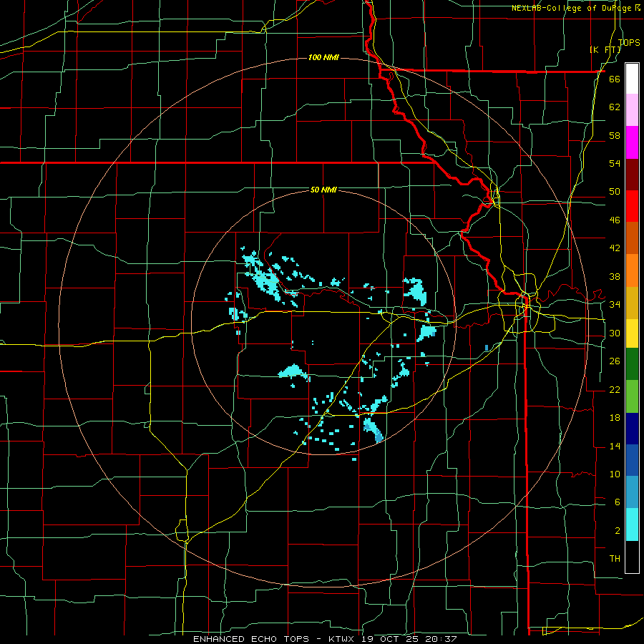Click the 34 value on the legend scale
The height and width of the screenshot is (644, 644).
pos(615,305)
